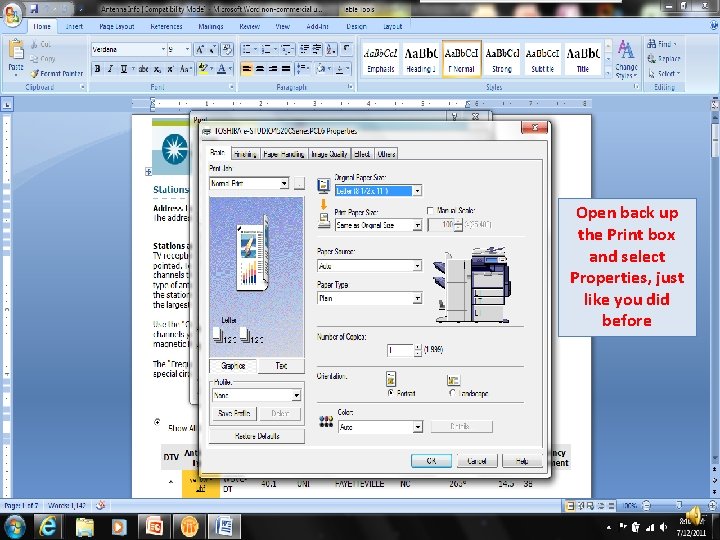This screenshot has width=720, height=540.
Task: Click the Grow Font icon
Action: click(x=200, y=50)
